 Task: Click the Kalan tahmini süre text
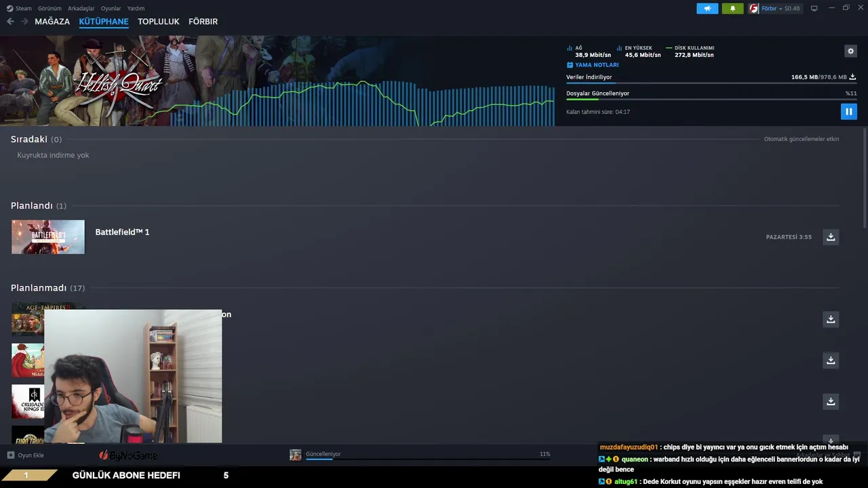(x=598, y=112)
